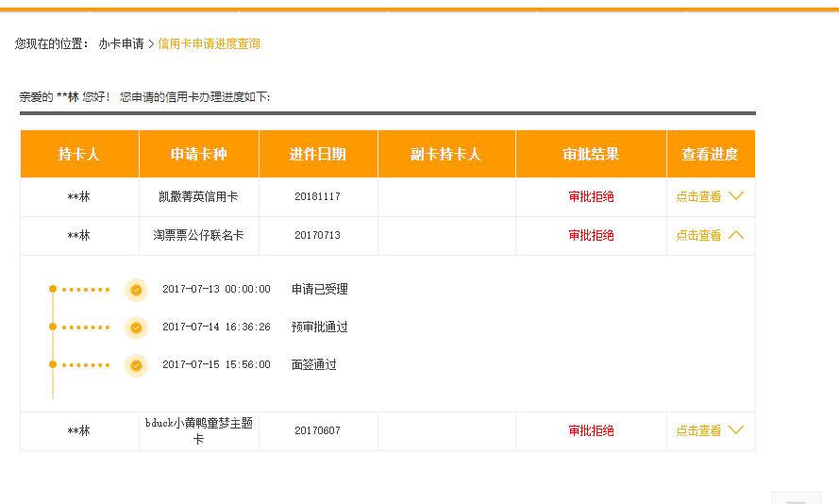Click the 预审批通过 status text
The height and width of the screenshot is (504, 839).
click(319, 327)
